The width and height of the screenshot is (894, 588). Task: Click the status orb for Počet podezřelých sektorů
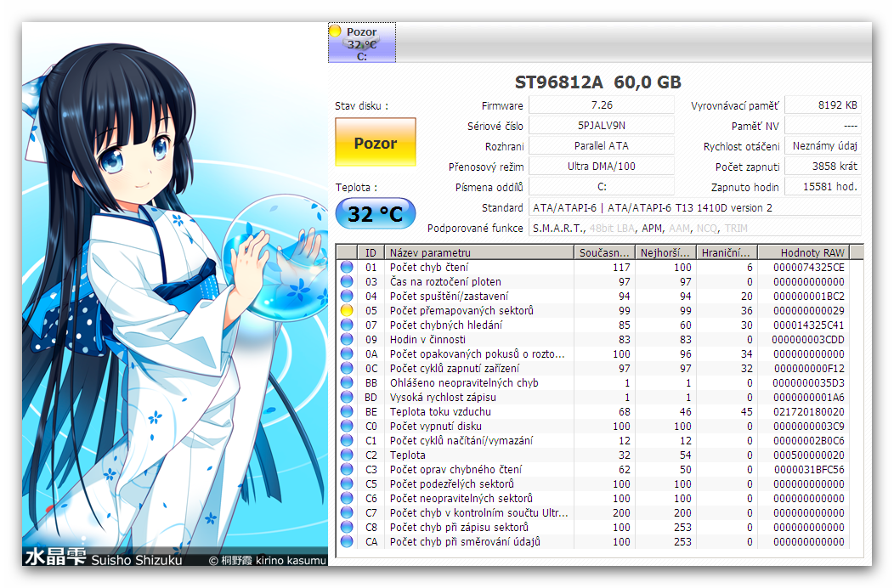[347, 483]
